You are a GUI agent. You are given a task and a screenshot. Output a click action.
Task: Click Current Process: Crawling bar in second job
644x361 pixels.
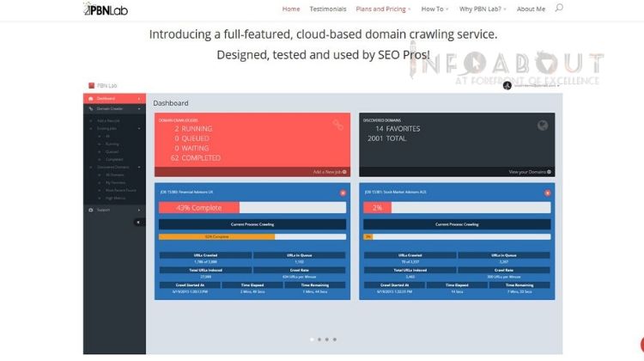coord(457,224)
